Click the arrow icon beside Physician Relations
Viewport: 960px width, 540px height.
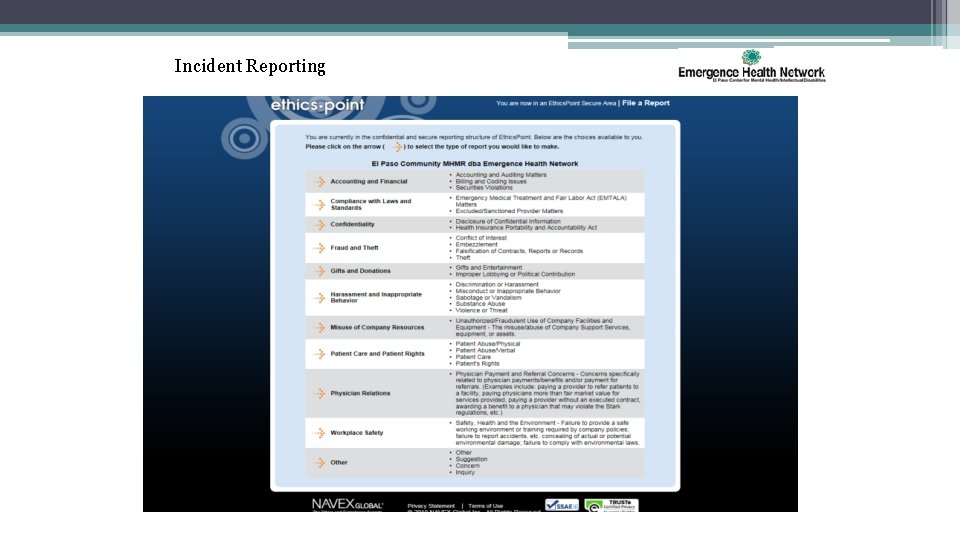tap(320, 393)
